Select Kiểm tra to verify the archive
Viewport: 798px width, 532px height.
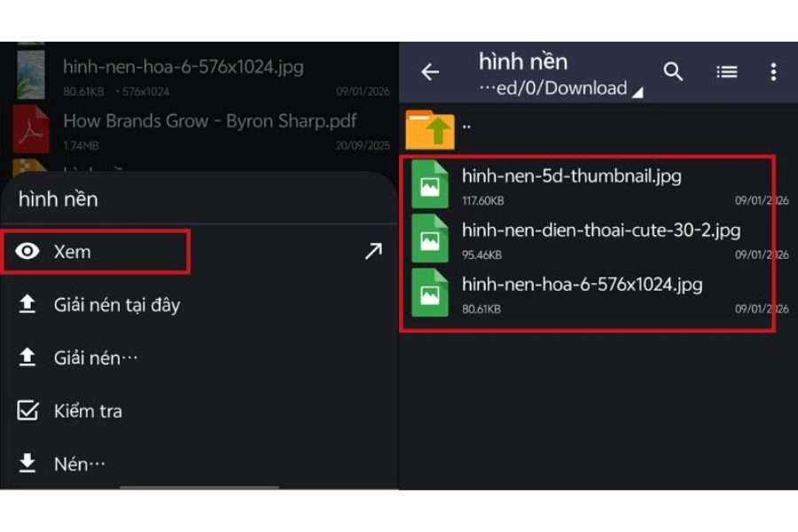(x=87, y=411)
